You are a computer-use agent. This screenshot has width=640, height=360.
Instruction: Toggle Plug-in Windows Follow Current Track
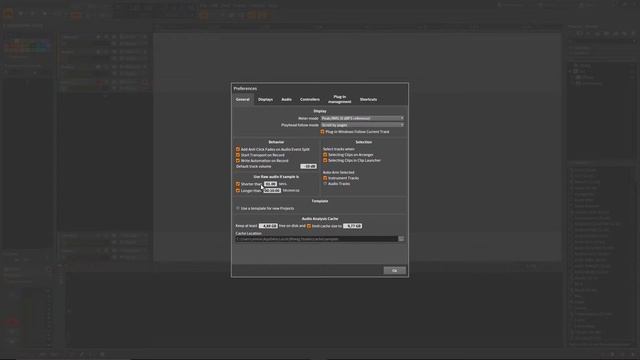click(x=322, y=132)
